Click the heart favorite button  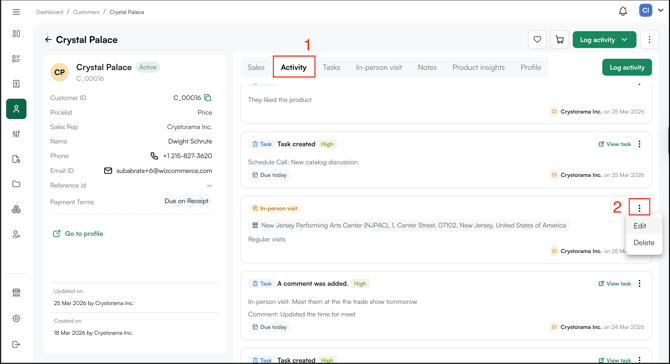coord(538,40)
